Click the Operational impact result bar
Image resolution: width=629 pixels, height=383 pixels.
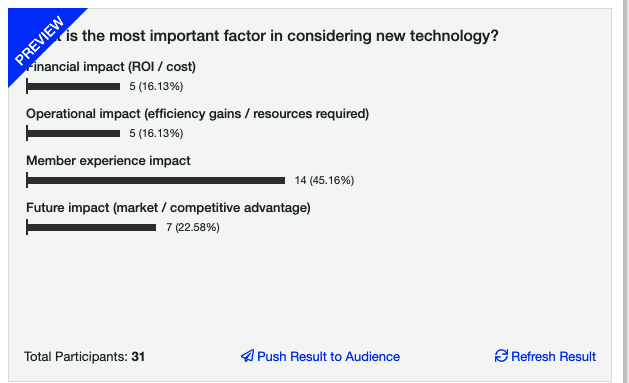coord(73,133)
